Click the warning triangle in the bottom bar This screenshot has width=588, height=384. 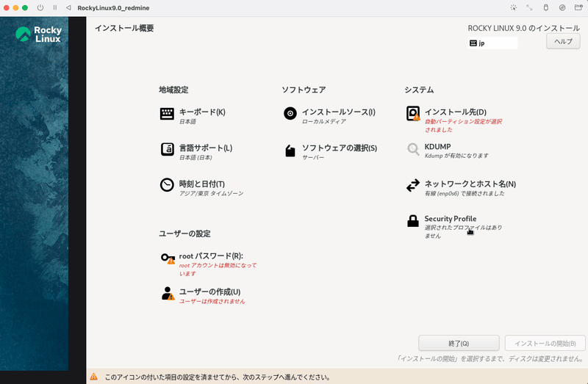(x=94, y=377)
